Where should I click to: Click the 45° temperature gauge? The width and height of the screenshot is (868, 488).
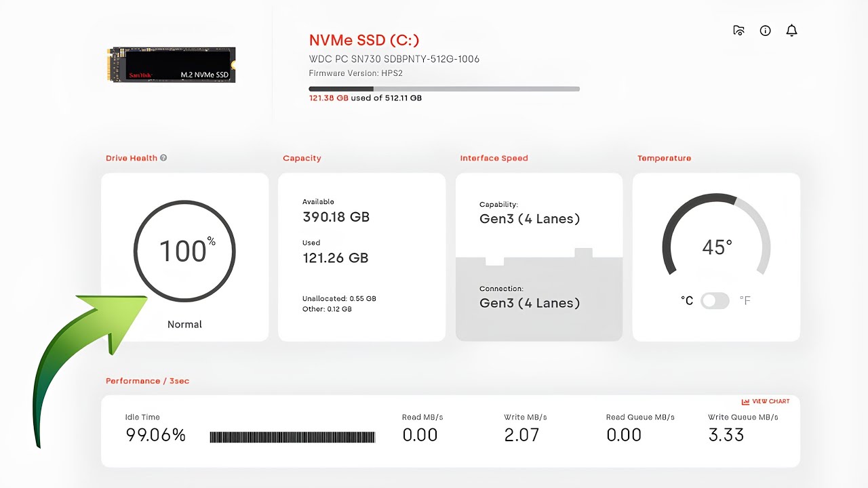point(716,236)
